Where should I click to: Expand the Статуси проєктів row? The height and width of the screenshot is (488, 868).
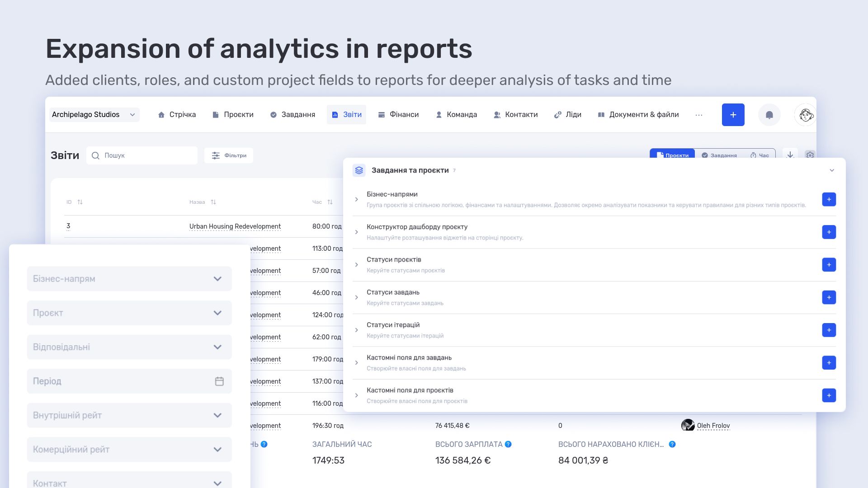coord(357,265)
